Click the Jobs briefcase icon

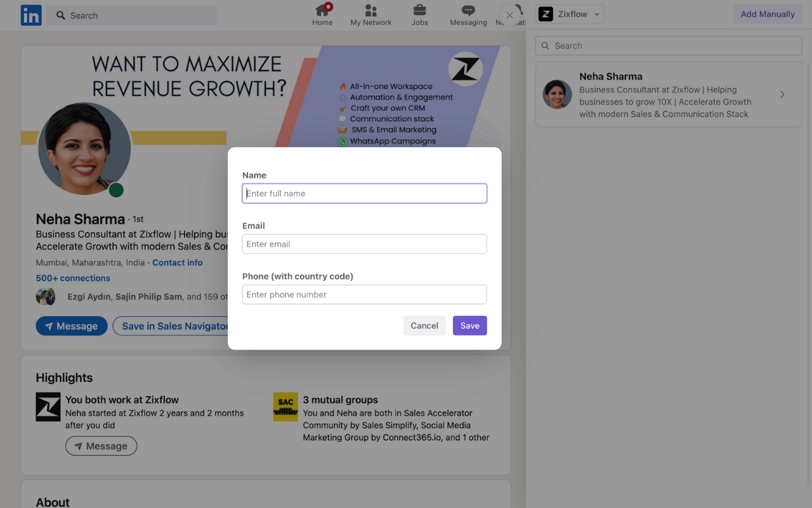pyautogui.click(x=419, y=14)
